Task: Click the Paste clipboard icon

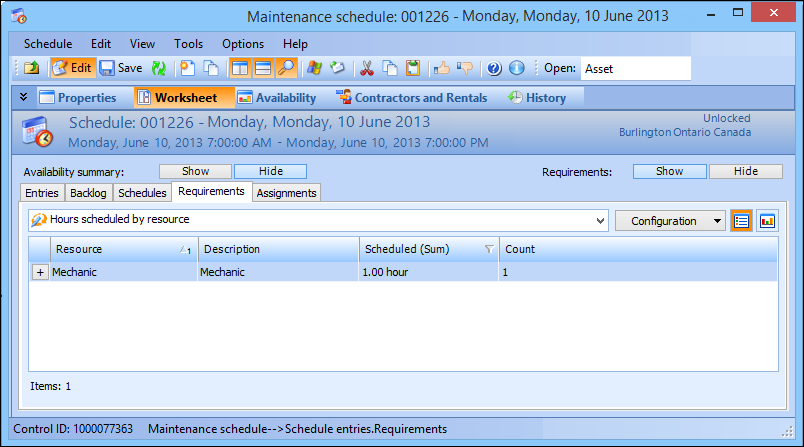Action: (x=413, y=68)
